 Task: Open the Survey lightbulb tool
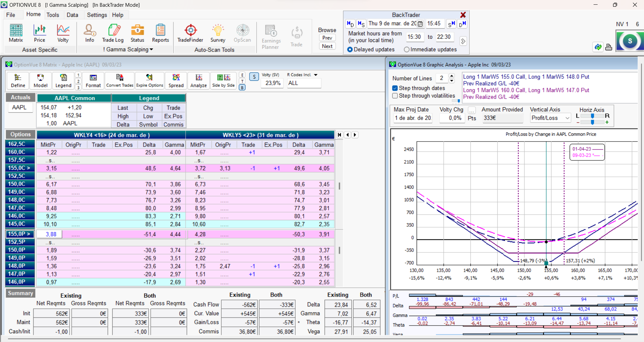pyautogui.click(x=218, y=33)
